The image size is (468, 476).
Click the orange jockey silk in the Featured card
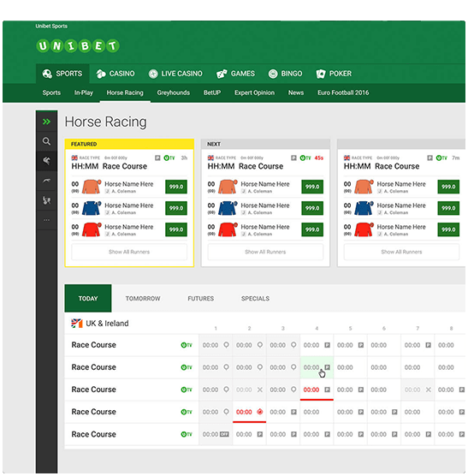(92, 187)
